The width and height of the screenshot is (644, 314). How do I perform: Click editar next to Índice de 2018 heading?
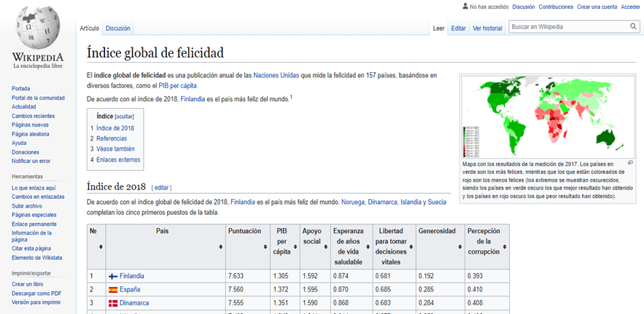161,187
